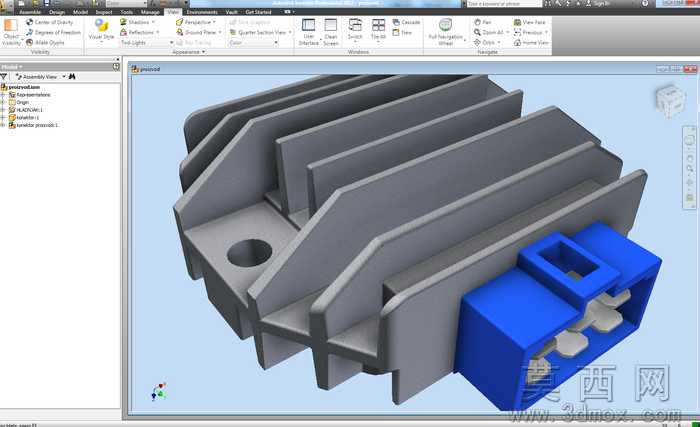Open the Inventor application menu button
The height and width of the screenshot is (427, 700).
[6, 5]
